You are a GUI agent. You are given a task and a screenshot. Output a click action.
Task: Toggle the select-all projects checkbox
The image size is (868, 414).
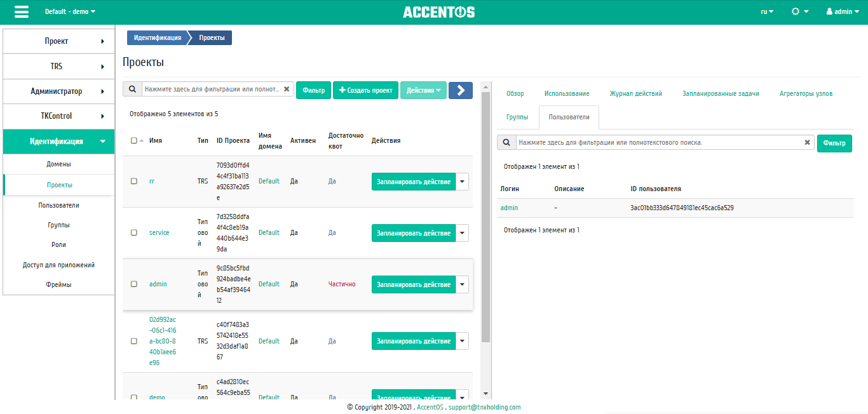[x=134, y=140]
